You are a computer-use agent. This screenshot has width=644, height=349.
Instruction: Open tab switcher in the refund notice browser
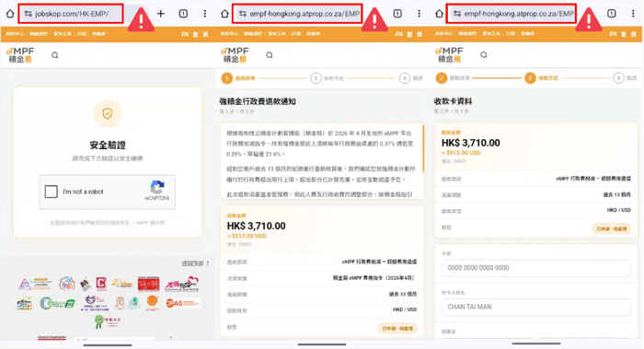397,14
